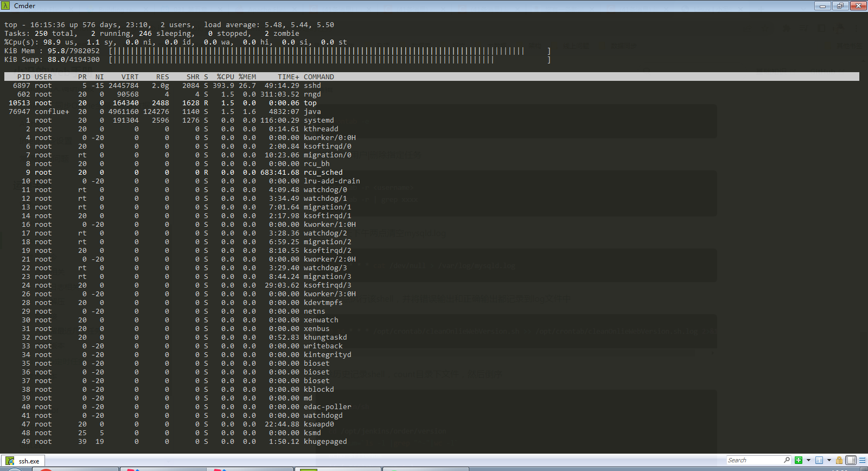The image size is (868, 471).
Task: Click the VIRT column header
Action: pyautogui.click(x=130, y=77)
